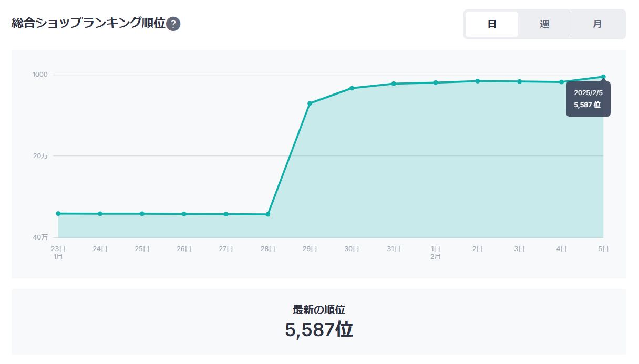Click the data point for 29日
The width and height of the screenshot is (639, 364).
coord(310,103)
